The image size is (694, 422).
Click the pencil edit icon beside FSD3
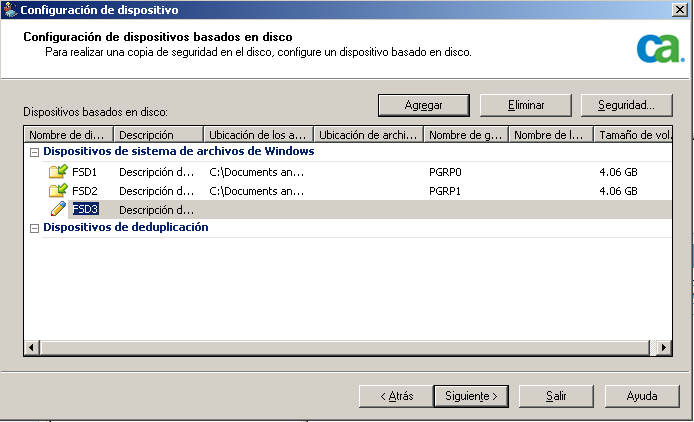pos(58,209)
